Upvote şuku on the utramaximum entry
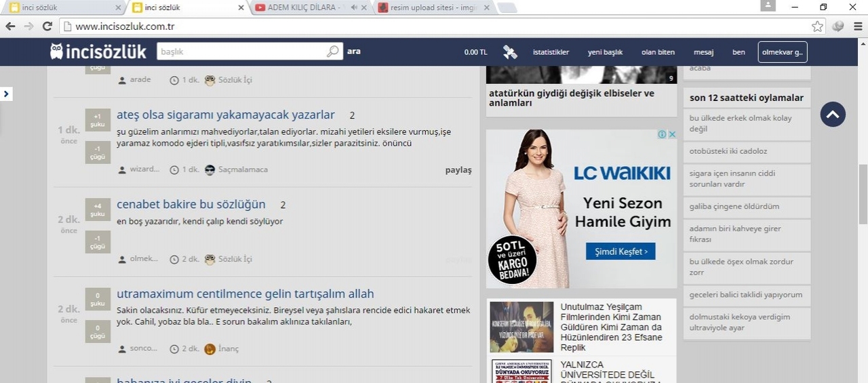The height and width of the screenshot is (383, 868). click(x=98, y=300)
